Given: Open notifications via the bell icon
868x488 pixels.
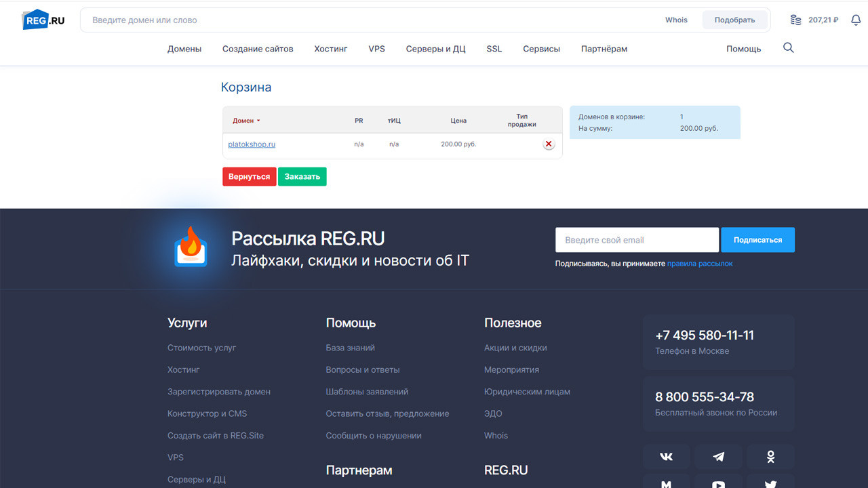Looking at the screenshot, I should coord(856,20).
